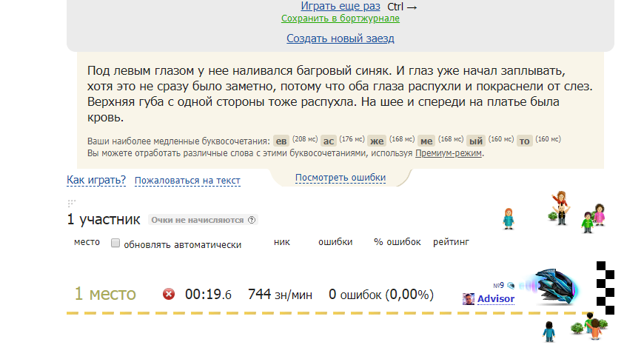
Task: Click the '(176 мс)' timing value
Action: 352,139
